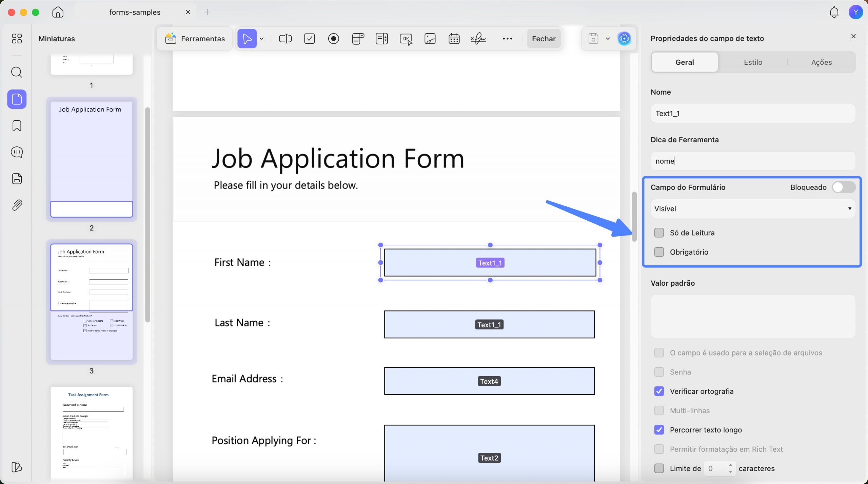Uncheck Verificar ortografia

(659, 391)
